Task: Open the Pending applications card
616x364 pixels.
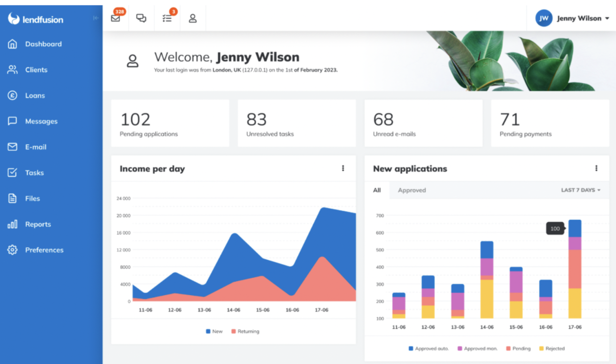Action: [x=170, y=123]
